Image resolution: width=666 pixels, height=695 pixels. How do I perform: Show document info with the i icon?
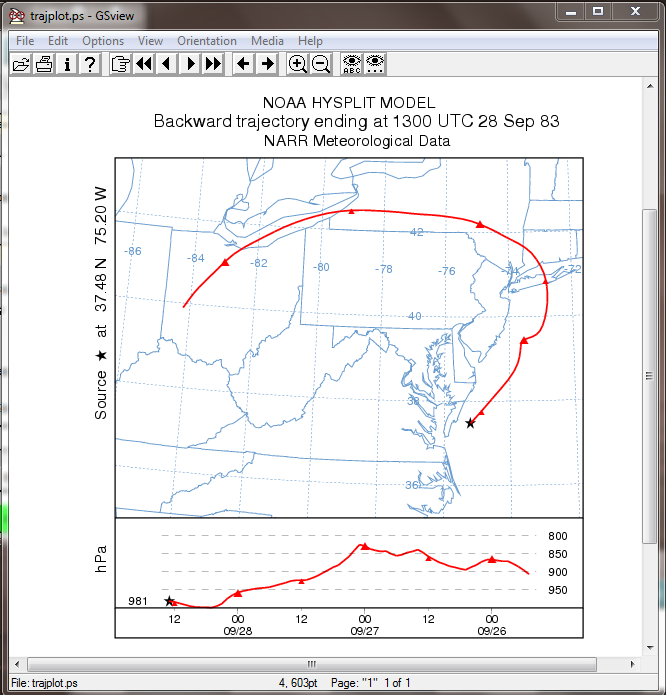67,64
